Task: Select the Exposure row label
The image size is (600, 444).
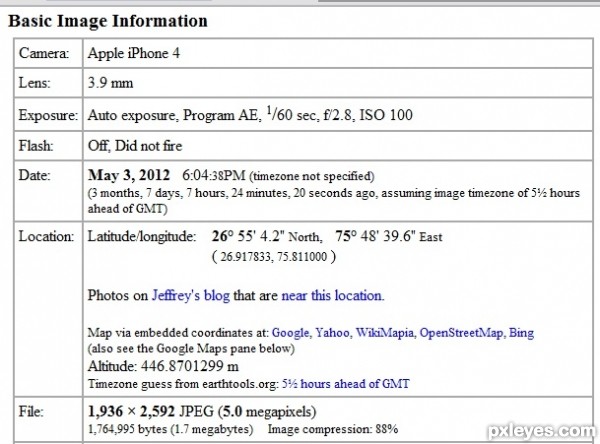Action: pos(48,115)
